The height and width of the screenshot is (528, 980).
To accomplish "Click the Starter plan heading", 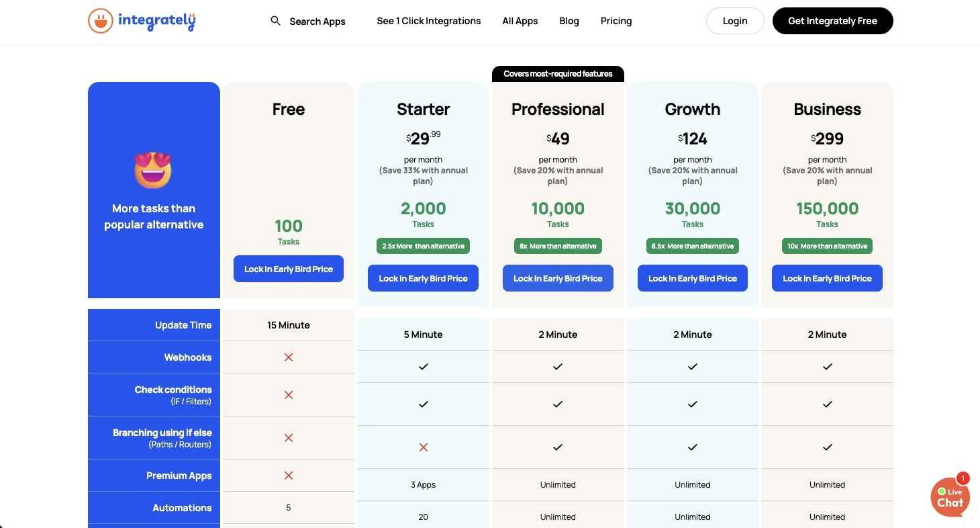I will coord(424,109).
